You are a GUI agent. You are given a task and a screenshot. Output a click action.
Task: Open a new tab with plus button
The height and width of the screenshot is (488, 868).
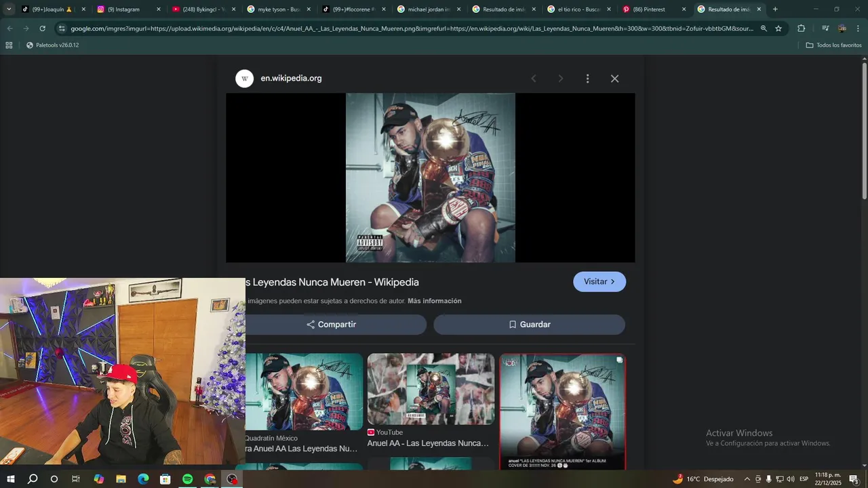(x=775, y=9)
